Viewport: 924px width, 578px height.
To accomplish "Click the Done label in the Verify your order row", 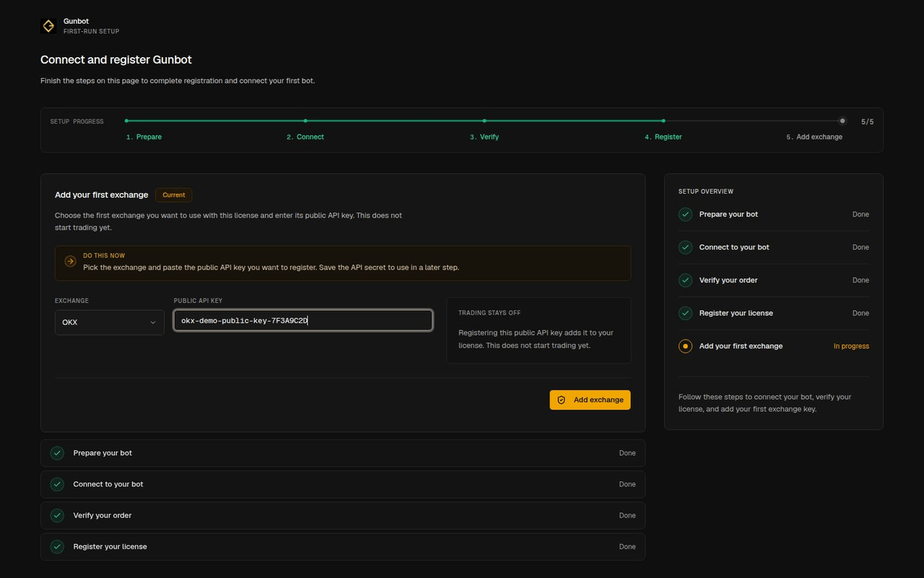I will tap(627, 515).
